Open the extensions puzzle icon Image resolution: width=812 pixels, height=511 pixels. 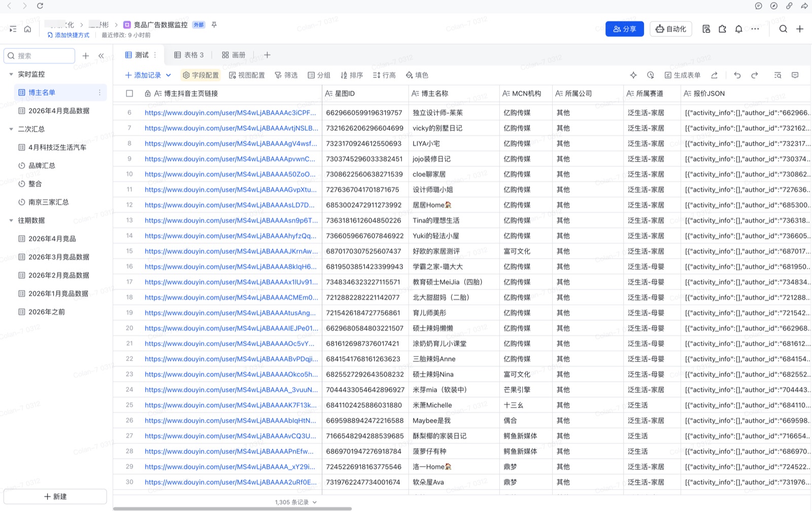click(x=723, y=29)
